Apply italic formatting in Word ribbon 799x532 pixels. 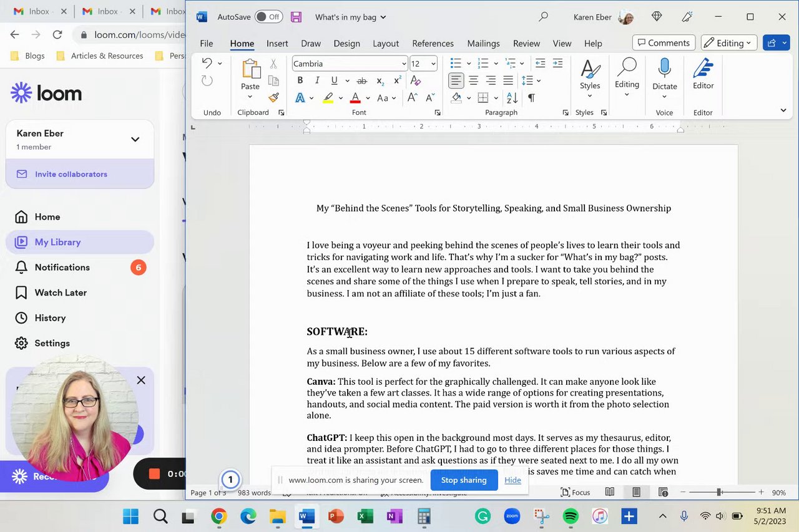tap(317, 80)
